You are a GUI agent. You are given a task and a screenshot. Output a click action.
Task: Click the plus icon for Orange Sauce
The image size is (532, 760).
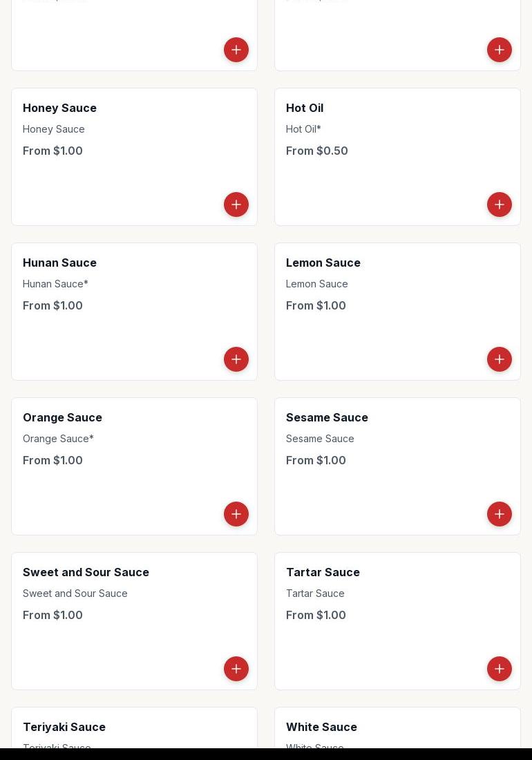236,514
